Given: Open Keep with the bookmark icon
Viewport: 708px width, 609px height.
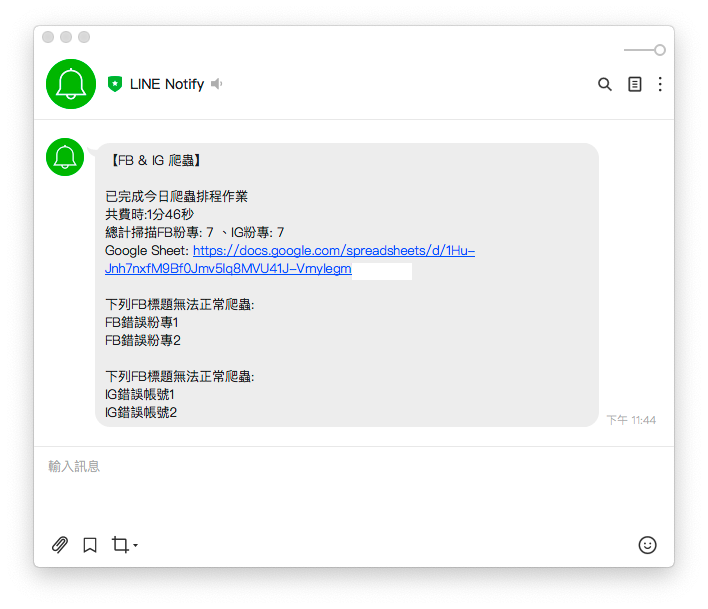Looking at the screenshot, I should [x=90, y=545].
